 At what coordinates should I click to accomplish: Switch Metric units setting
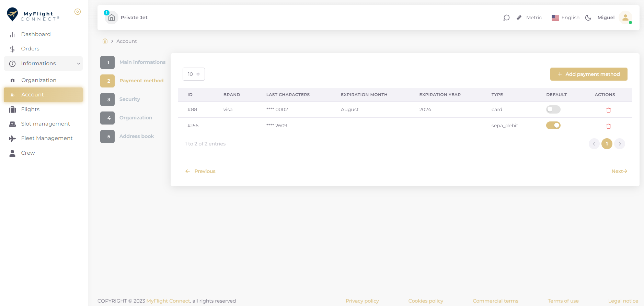click(x=529, y=18)
